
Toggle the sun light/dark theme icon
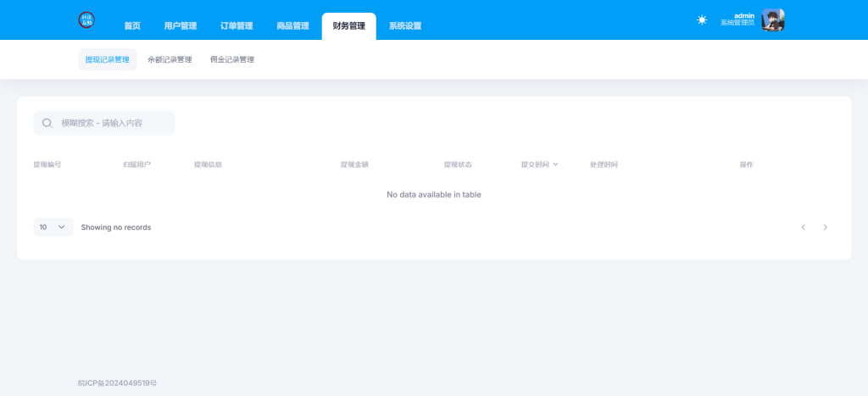click(x=702, y=20)
